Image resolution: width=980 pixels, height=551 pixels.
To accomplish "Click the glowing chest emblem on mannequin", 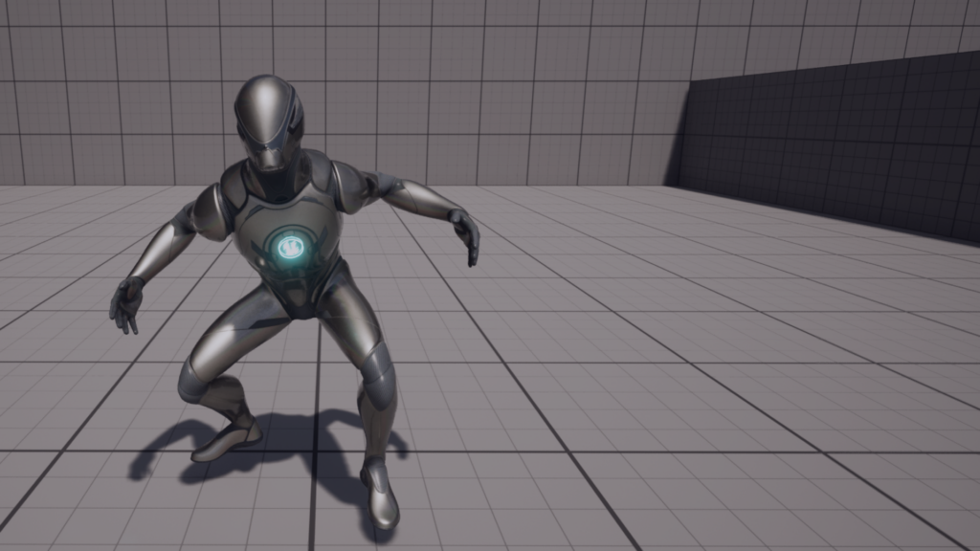I will (290, 248).
